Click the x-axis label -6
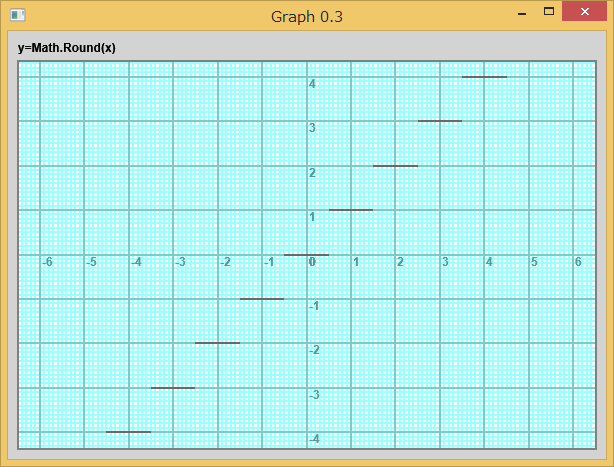The width and height of the screenshot is (614, 467). point(47,262)
